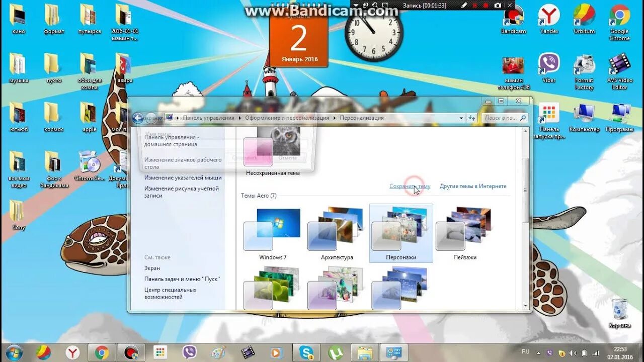
Task: Pause the Bandicam recording
Action: 475,5
